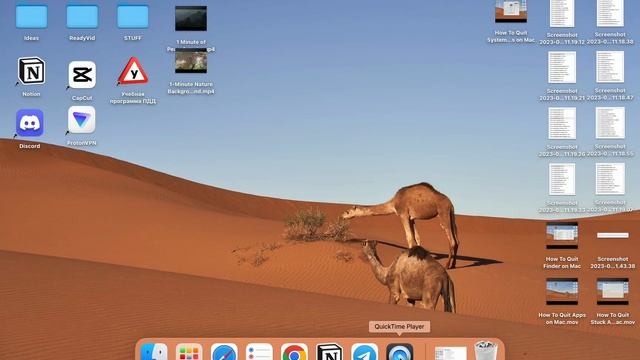The height and width of the screenshot is (360, 640).
Task: Select How To Quit Stuck A...ac.mov file
Action: pyautogui.click(x=613, y=291)
